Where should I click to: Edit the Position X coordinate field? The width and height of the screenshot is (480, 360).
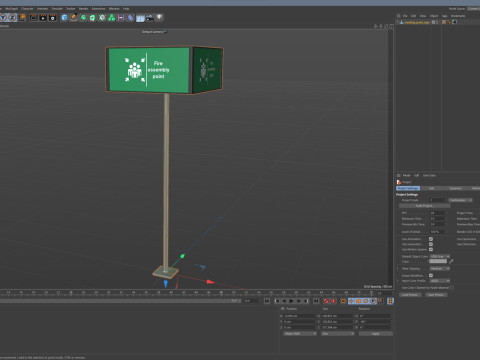tap(299, 316)
